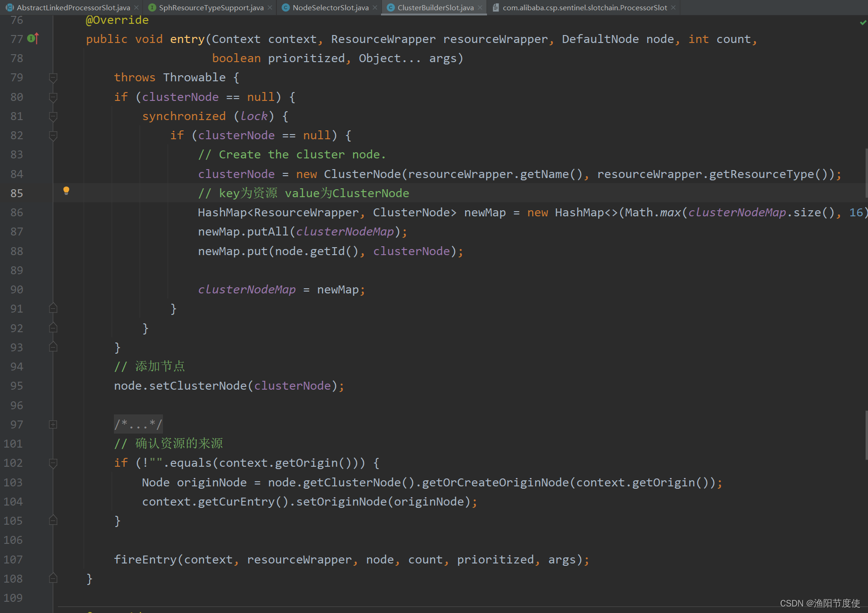
Task: Open the SphResourceTypeSupport.java tab
Action: tap(211, 7)
